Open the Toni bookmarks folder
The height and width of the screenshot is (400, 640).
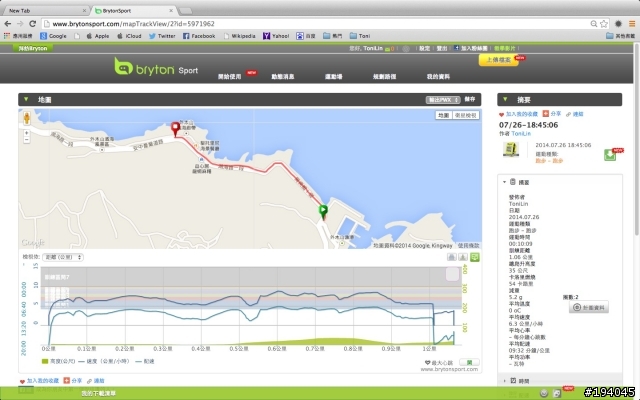tap(360, 36)
